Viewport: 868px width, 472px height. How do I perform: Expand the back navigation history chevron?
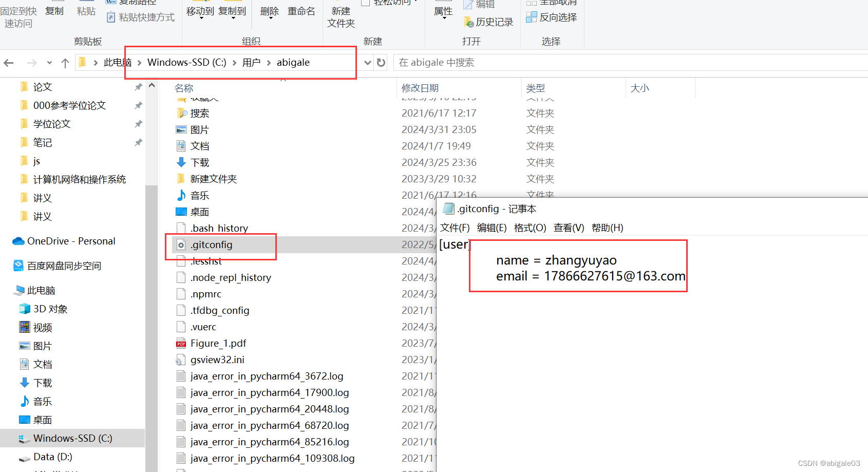click(49, 62)
